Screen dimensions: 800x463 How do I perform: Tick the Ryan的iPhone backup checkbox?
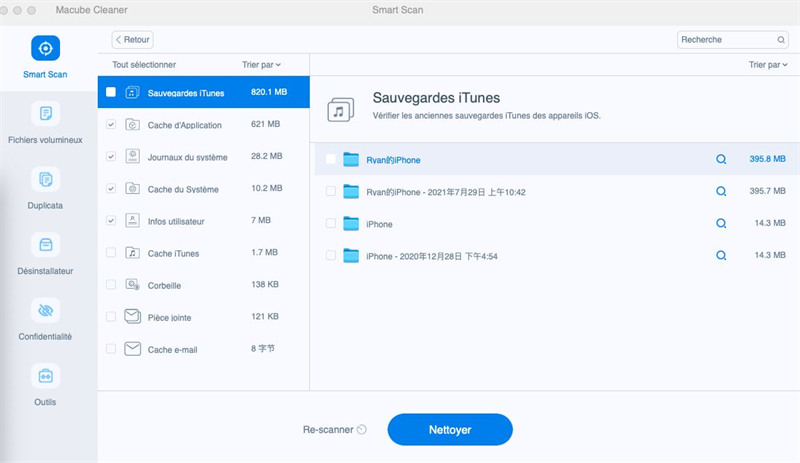[331, 159]
